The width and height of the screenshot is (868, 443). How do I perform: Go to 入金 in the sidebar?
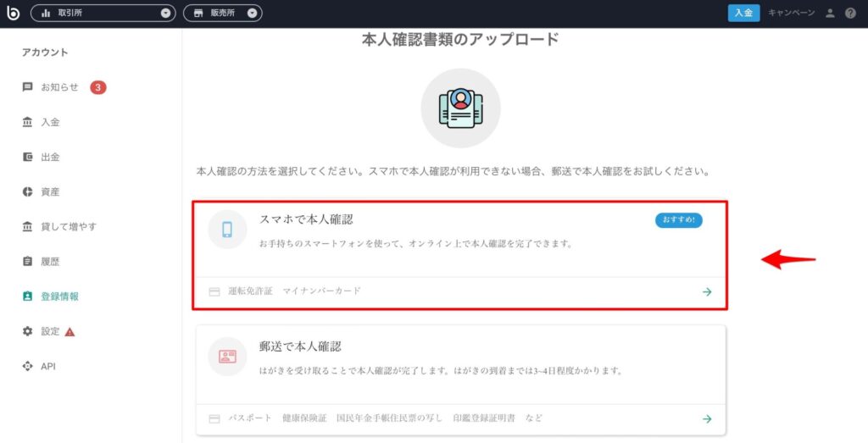(50, 122)
